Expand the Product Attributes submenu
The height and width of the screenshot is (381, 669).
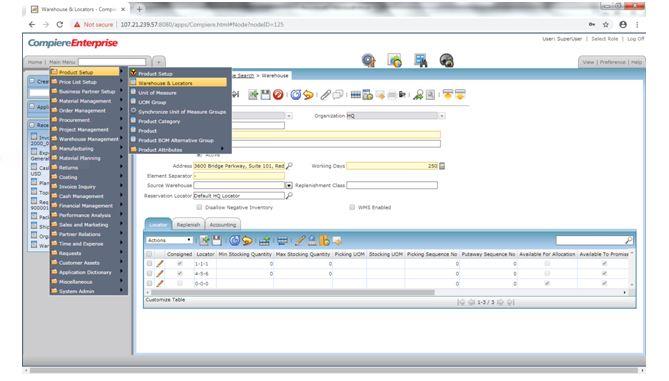coord(180,150)
